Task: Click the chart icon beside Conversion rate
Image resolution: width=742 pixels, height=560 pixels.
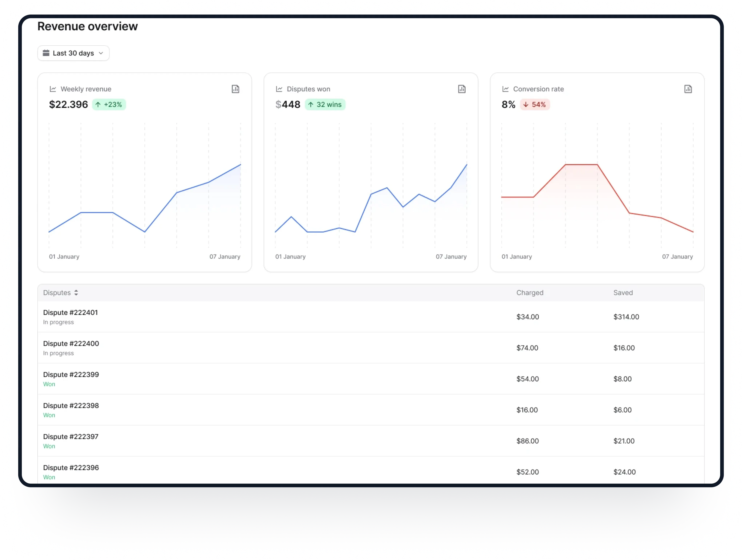Action: 505,89
